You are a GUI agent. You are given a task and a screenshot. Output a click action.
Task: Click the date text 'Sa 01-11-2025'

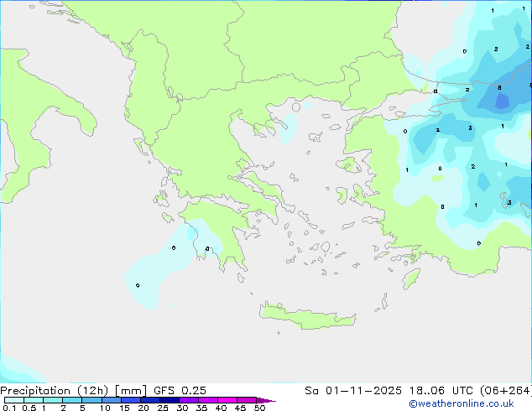pyautogui.click(x=353, y=391)
